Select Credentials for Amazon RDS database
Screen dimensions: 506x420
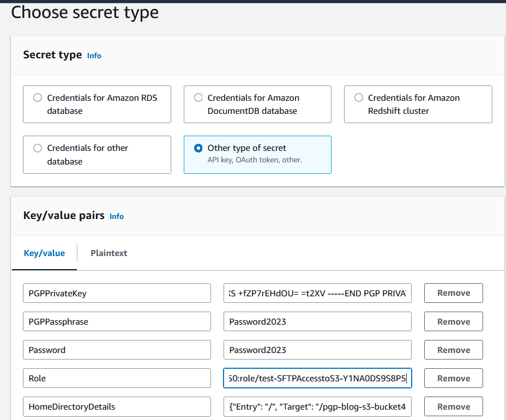pyautogui.click(x=37, y=98)
